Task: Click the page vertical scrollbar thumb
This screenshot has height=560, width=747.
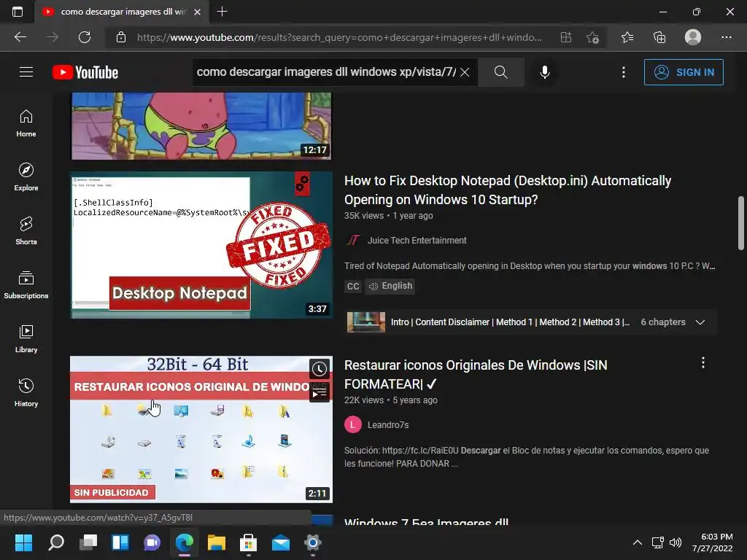Action: tap(741, 222)
